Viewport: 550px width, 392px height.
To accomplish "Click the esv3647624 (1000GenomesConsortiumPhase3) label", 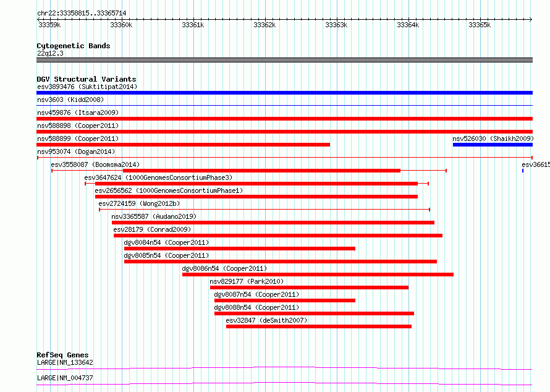I will (158, 177).
